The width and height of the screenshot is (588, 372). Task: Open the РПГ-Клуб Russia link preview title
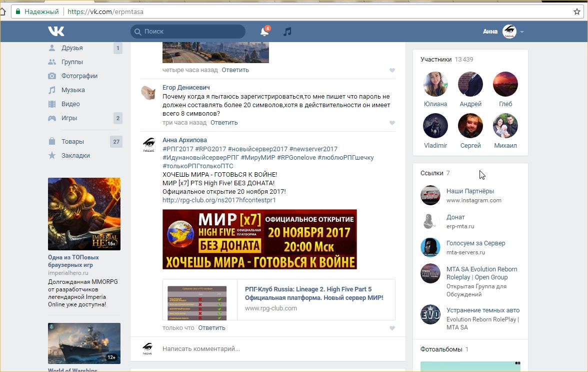(314, 293)
